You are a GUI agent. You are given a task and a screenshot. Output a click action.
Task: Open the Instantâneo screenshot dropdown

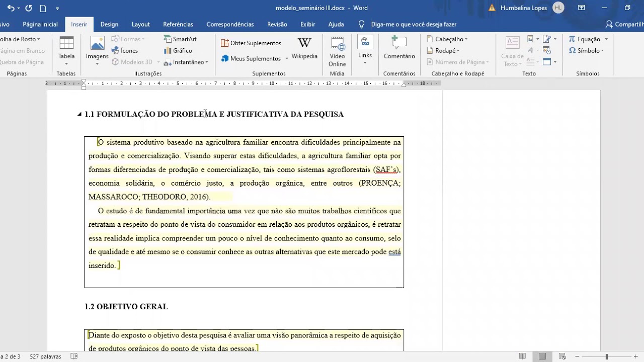pyautogui.click(x=186, y=62)
